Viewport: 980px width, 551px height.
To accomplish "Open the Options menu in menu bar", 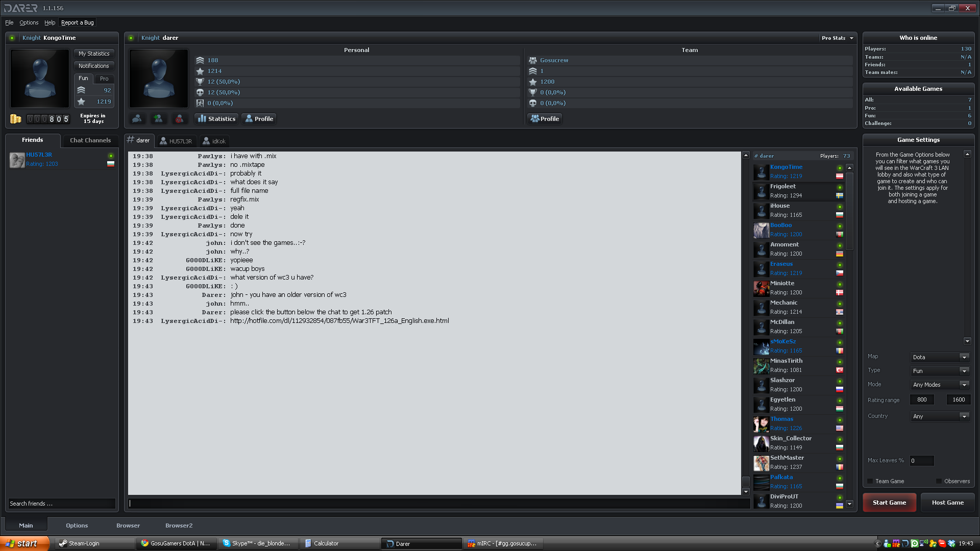I will pyautogui.click(x=29, y=22).
